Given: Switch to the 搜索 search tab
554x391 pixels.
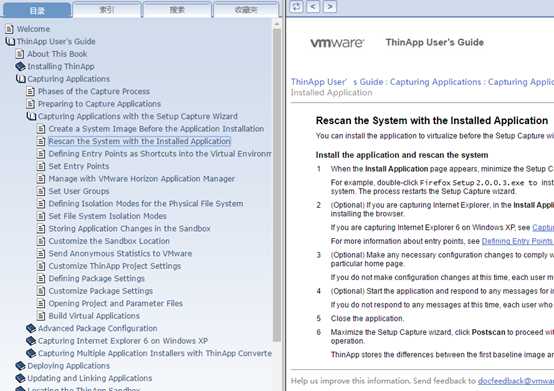Looking at the screenshot, I should pos(177,10).
